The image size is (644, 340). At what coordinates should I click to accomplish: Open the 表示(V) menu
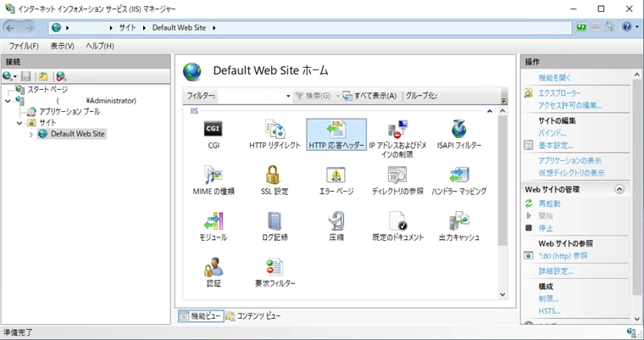(x=63, y=46)
